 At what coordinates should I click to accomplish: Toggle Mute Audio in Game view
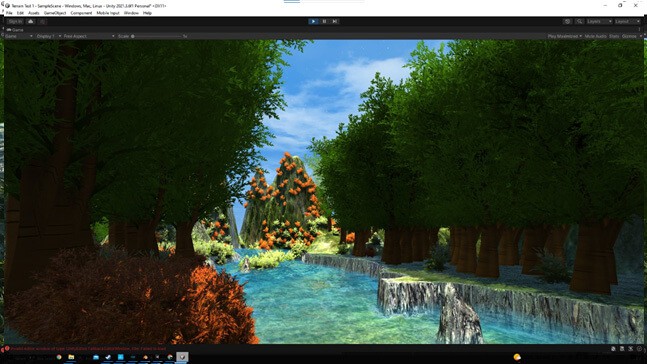pos(595,36)
